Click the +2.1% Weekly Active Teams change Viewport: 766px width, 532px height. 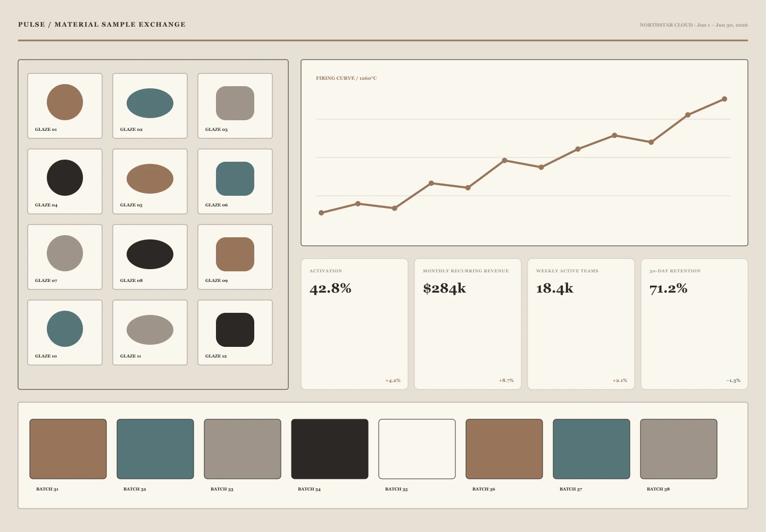(x=620, y=380)
